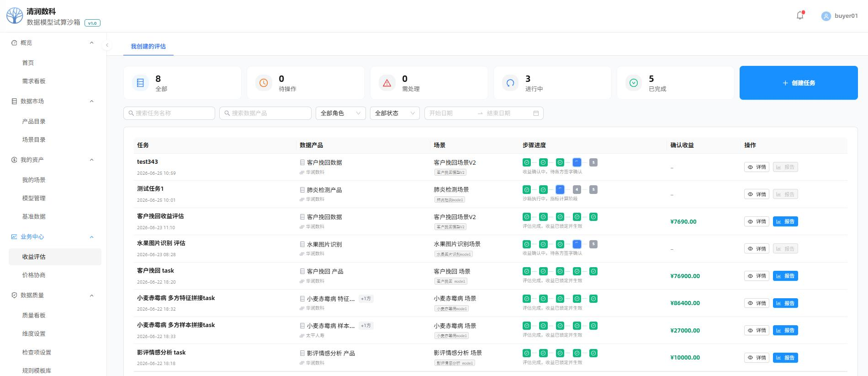Click the 待操作 clock icon
The height and width of the screenshot is (376, 868).
(264, 83)
